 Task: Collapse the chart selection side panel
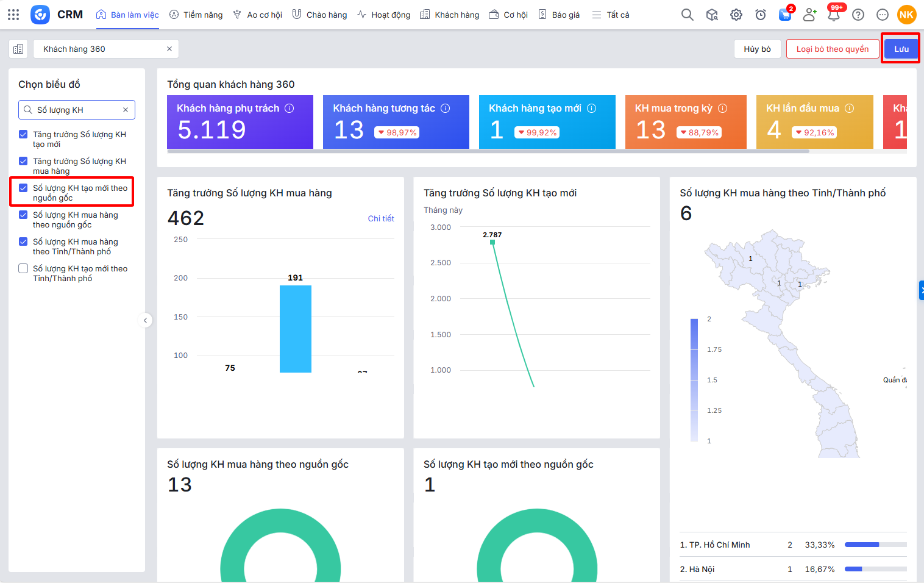click(x=145, y=320)
